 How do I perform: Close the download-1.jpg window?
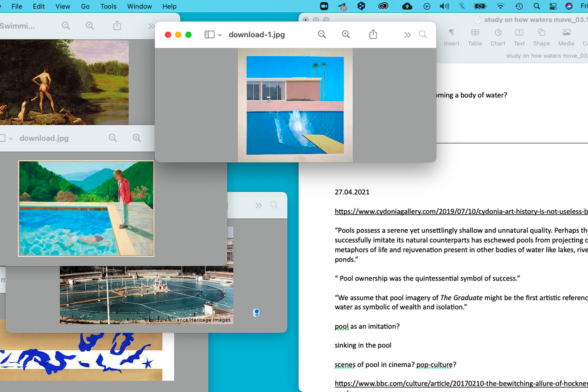coord(168,35)
